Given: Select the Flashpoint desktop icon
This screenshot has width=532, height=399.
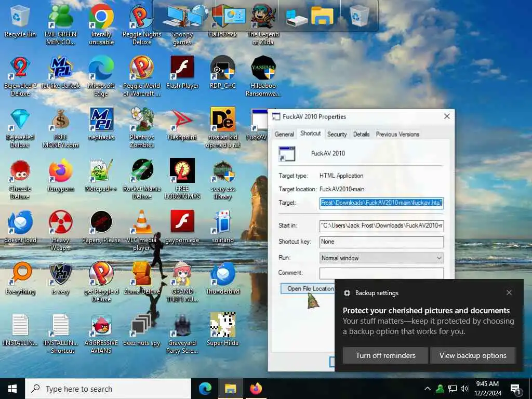Looking at the screenshot, I should click(182, 124).
